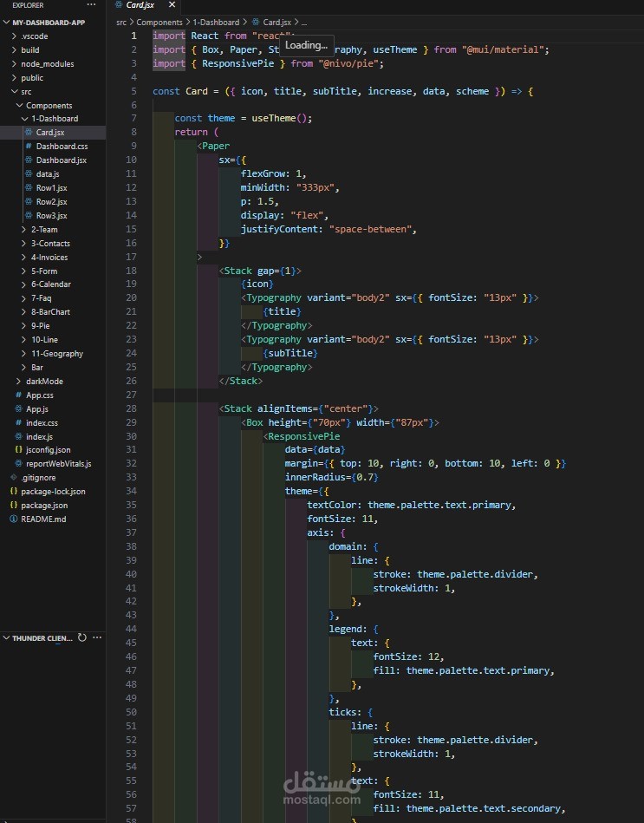Open data.js file
The width and height of the screenshot is (644, 823).
coord(48,173)
